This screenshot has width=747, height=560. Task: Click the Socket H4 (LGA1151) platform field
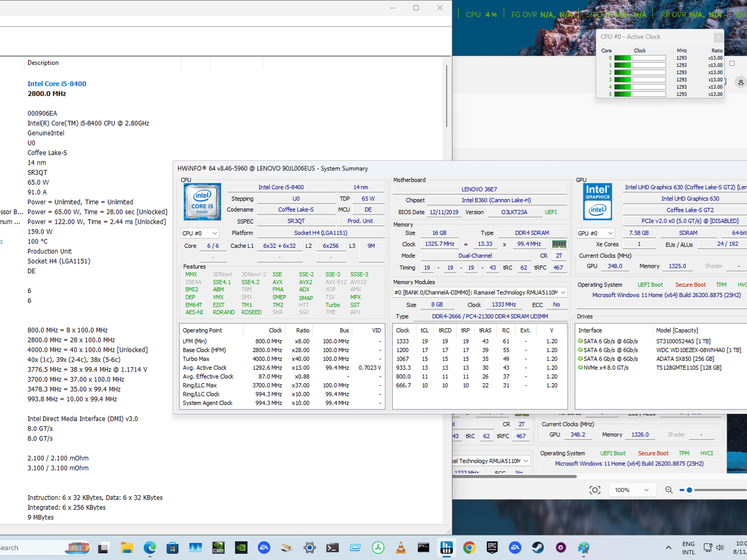pyautogui.click(x=321, y=233)
